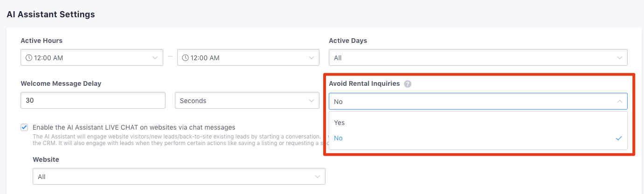Viewport: 644px width, 194px height.
Task: Click the chevron arrow in the Website field
Action: pyautogui.click(x=317, y=177)
